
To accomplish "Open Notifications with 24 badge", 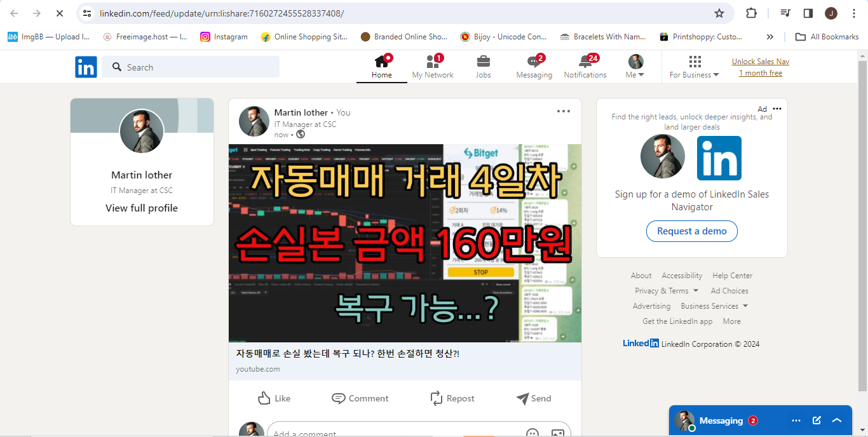I will 585,67.
